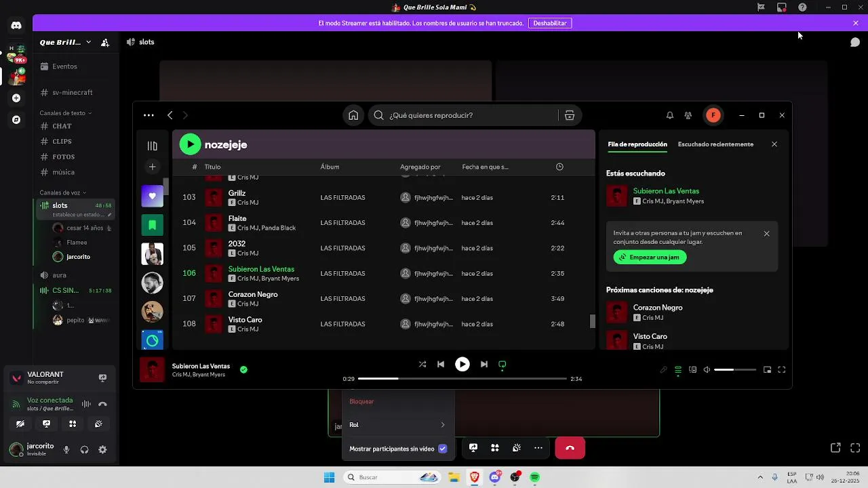Create playlist with the plus icon in Spotify sidebar
The width and height of the screenshot is (868, 488).
click(152, 167)
